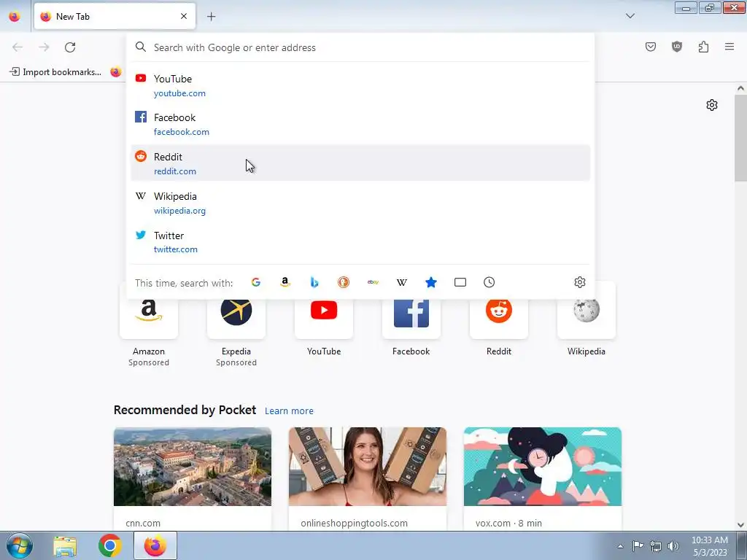The width and height of the screenshot is (747, 560).
Task: Open the vox.com Pocket story
Action: [x=543, y=478]
